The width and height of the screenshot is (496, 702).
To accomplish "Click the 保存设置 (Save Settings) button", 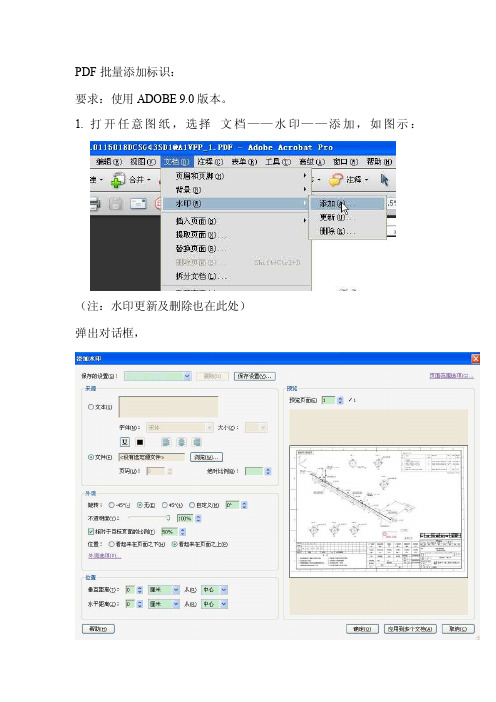I will coord(255,377).
